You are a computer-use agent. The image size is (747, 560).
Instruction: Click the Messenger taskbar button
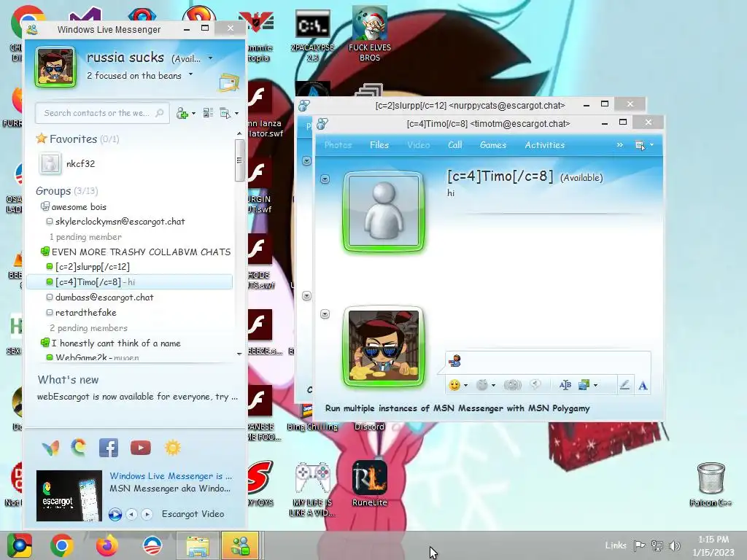pyautogui.click(x=240, y=545)
